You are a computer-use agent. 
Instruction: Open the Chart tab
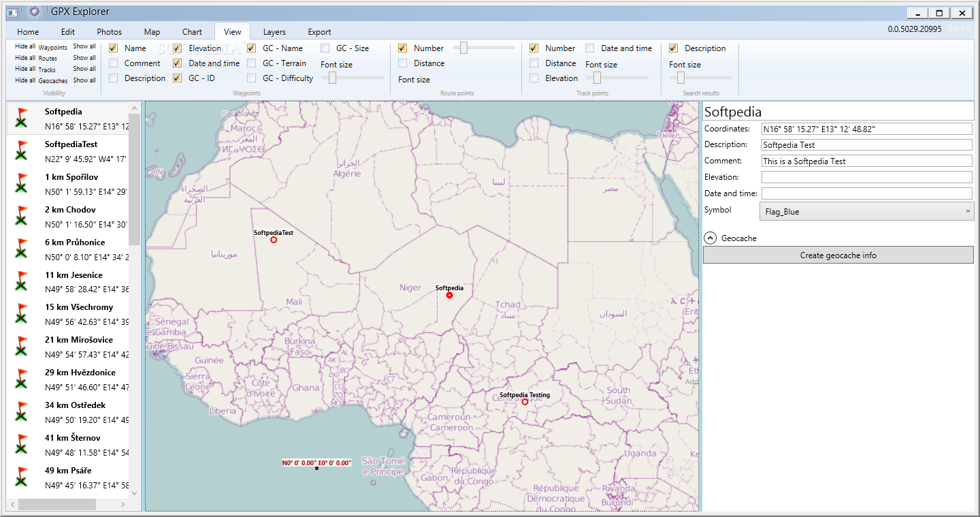tap(192, 32)
